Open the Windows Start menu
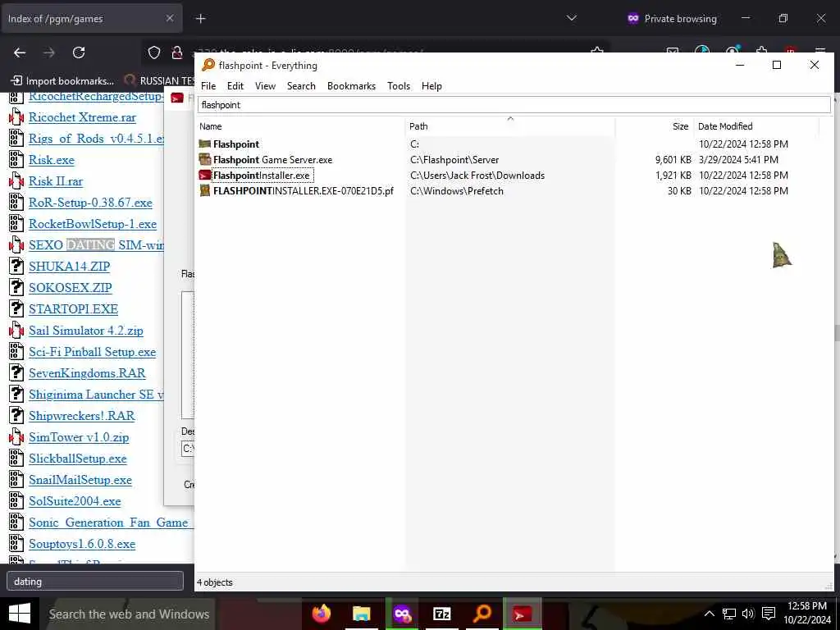Image resolution: width=840 pixels, height=630 pixels. [20, 614]
